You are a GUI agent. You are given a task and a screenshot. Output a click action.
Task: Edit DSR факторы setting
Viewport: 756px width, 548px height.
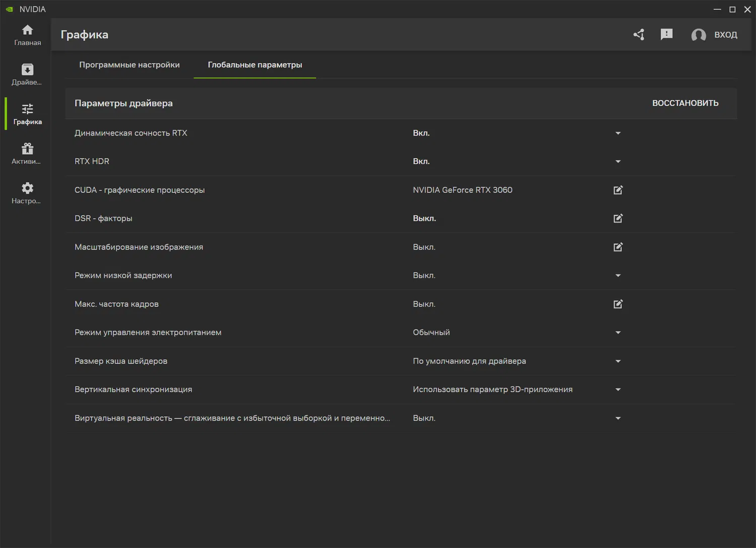click(x=618, y=219)
